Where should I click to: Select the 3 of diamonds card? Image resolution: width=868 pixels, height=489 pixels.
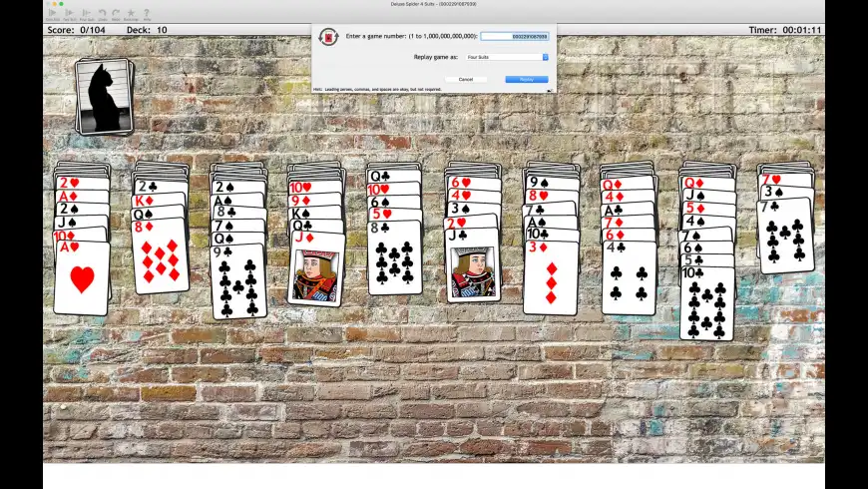(x=551, y=277)
